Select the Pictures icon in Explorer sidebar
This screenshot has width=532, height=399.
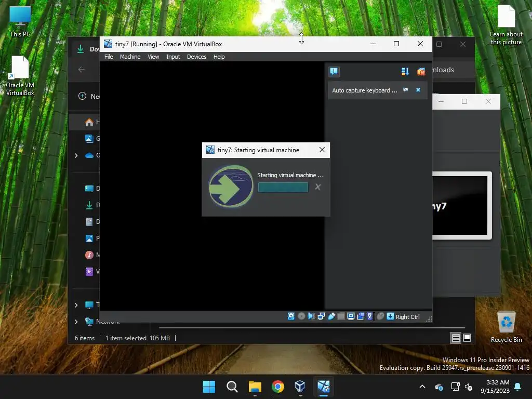pos(89,238)
